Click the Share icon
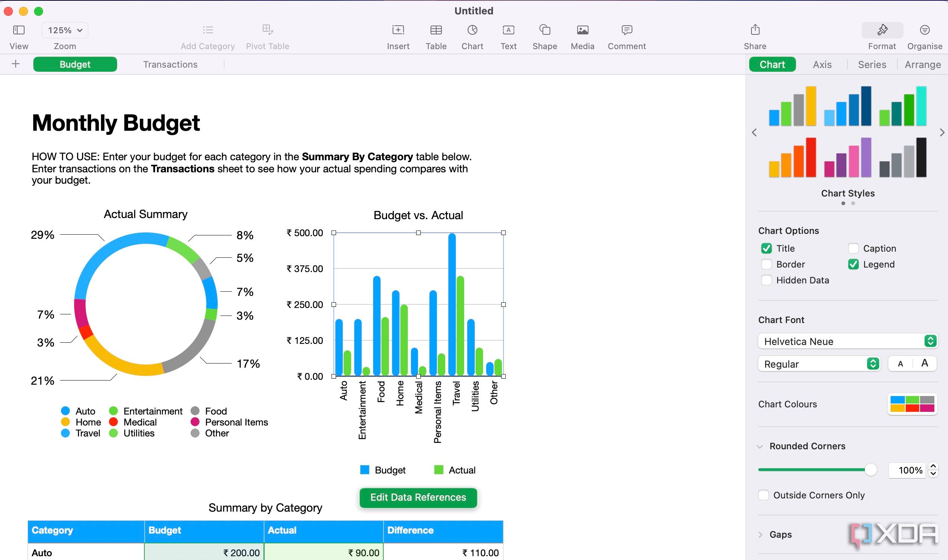The image size is (948, 560). tap(755, 29)
